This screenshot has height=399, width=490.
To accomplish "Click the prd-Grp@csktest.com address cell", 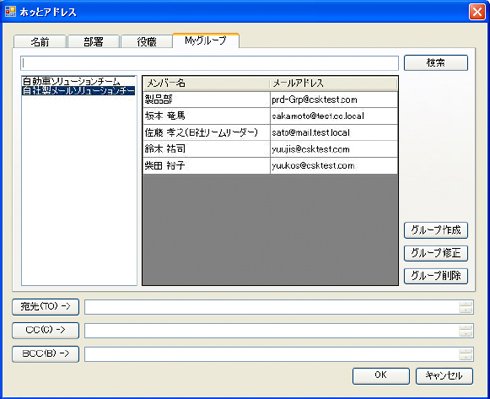I will [334, 100].
